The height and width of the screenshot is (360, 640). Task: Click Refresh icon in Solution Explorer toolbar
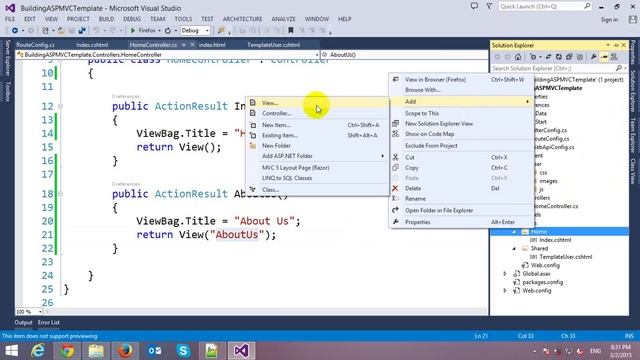[x=558, y=57]
